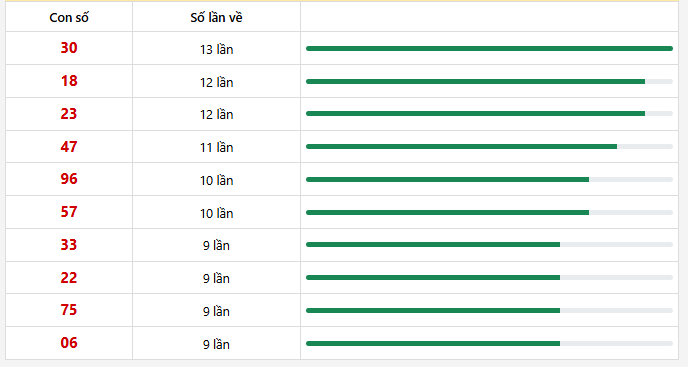Click the Số lần về column header

(216, 18)
